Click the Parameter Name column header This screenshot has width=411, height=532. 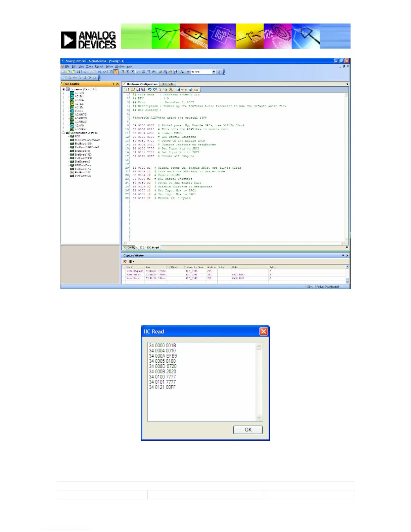(195, 267)
